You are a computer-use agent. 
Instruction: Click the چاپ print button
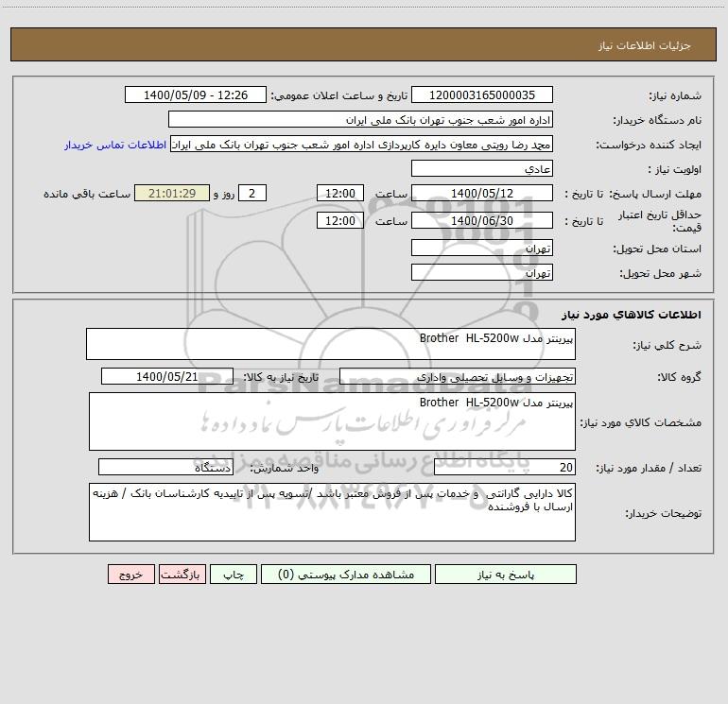(234, 574)
